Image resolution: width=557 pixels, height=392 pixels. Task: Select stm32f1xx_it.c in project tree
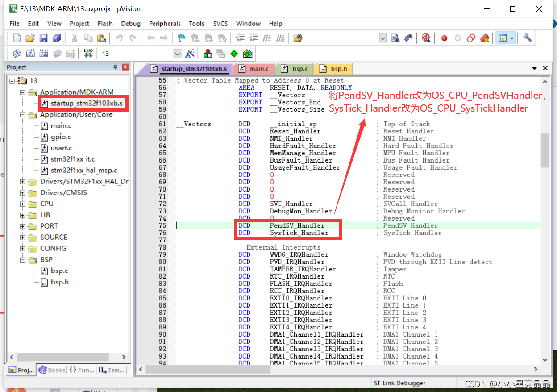73,159
